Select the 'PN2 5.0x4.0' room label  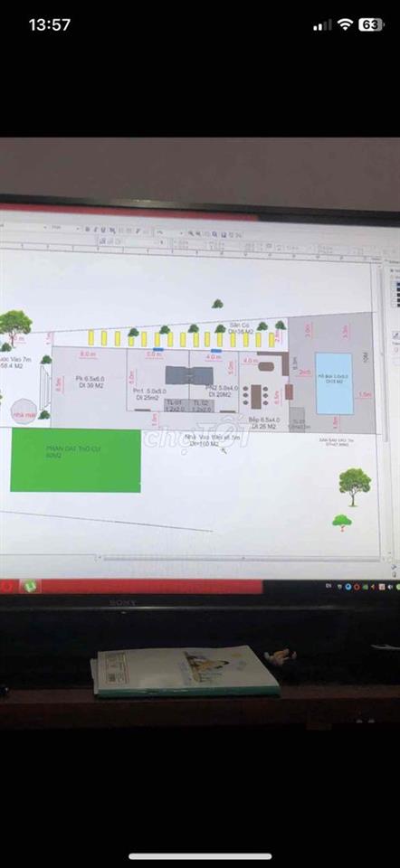[x=222, y=391]
